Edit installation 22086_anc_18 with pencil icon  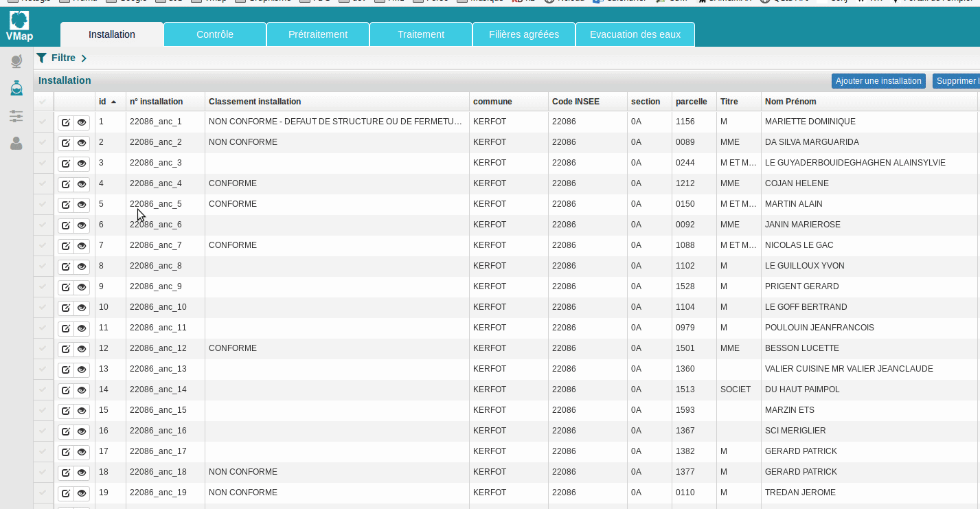(66, 473)
